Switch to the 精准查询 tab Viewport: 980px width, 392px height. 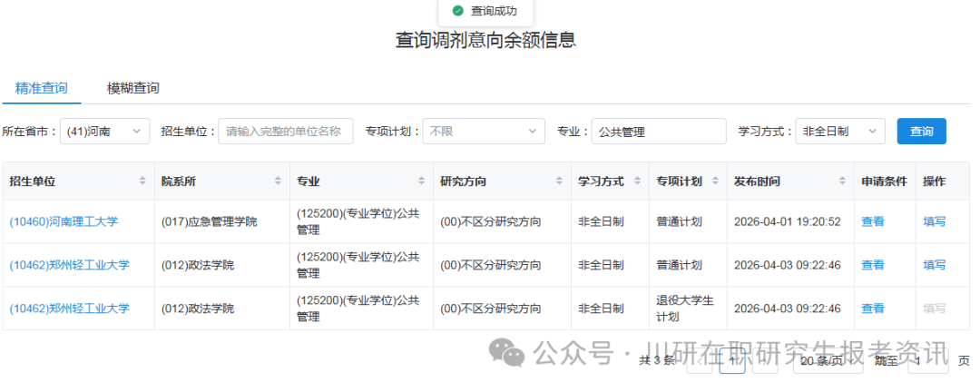coord(41,88)
